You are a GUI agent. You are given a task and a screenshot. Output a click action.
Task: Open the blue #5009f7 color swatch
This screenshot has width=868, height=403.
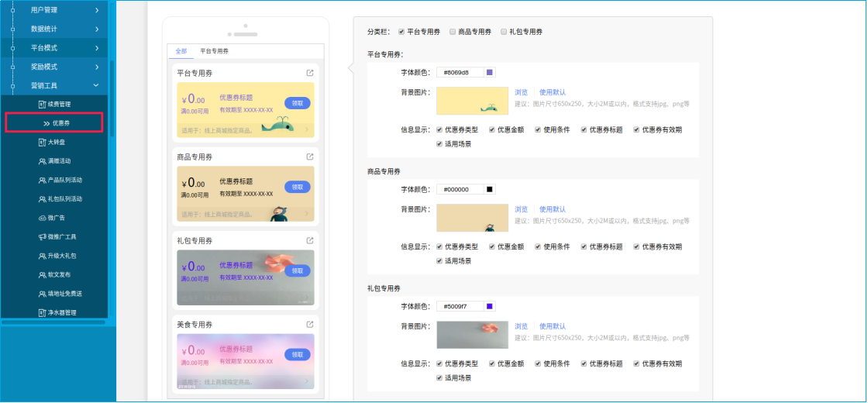pyautogui.click(x=489, y=306)
